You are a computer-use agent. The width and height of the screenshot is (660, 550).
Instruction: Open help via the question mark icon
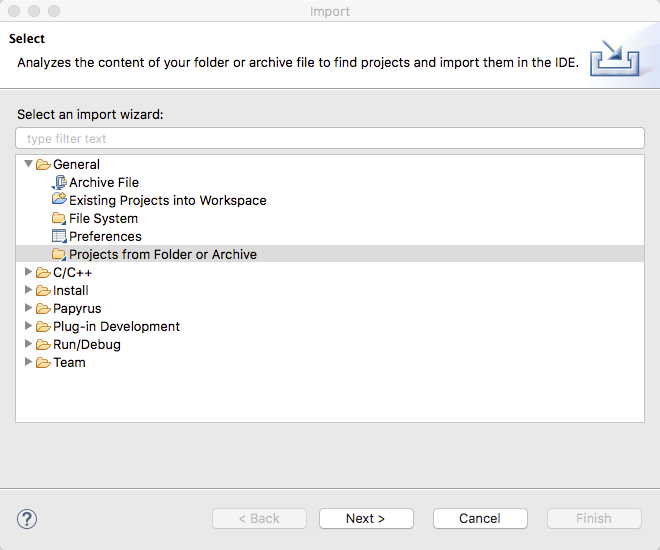pyautogui.click(x=27, y=519)
